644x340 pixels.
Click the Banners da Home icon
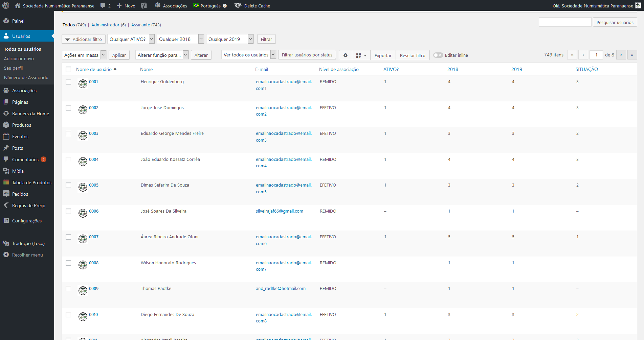(x=6, y=113)
